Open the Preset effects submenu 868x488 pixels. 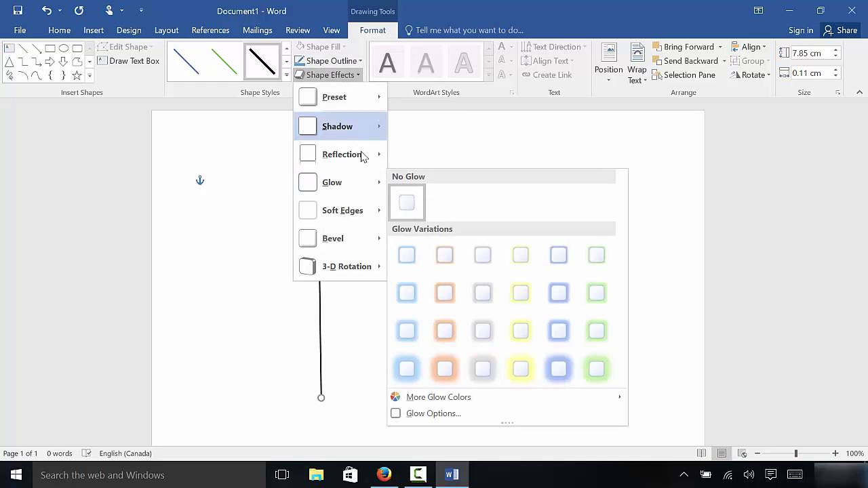pyautogui.click(x=340, y=97)
